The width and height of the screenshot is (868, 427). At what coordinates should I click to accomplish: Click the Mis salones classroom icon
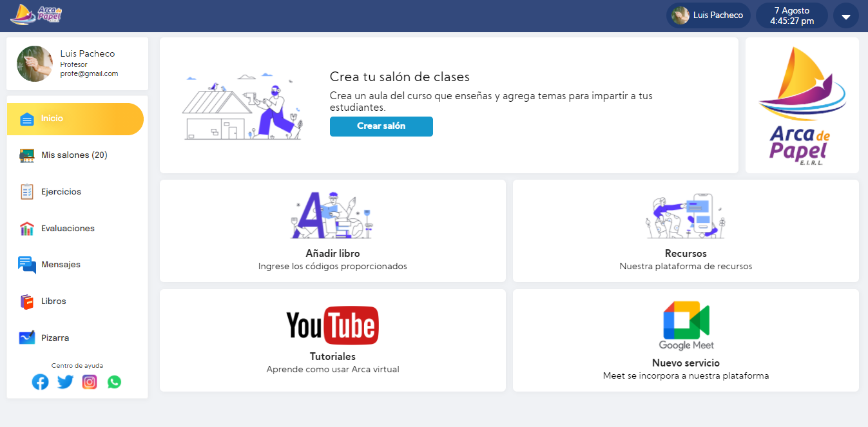point(26,155)
